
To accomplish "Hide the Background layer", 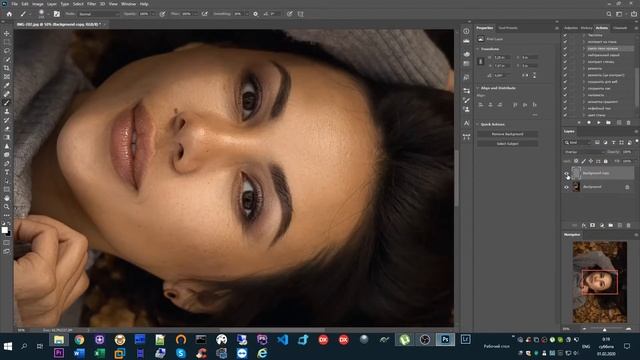I will coord(567,187).
